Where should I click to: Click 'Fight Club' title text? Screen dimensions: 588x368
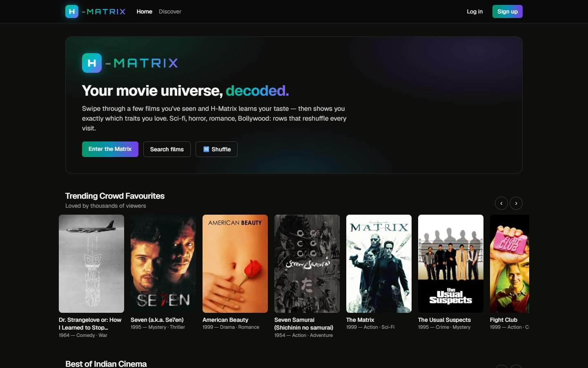coord(503,320)
